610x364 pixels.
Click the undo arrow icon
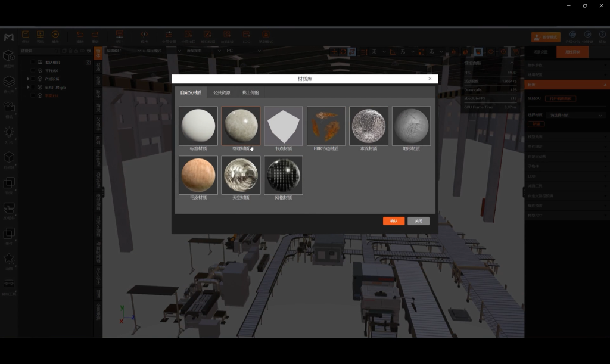click(x=80, y=35)
